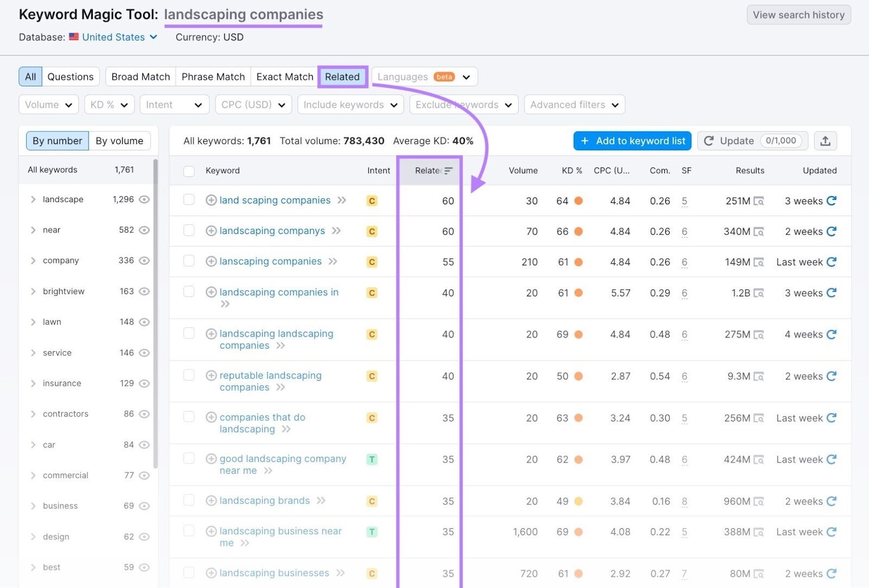Open the Include keywords dropdown
This screenshot has width=869, height=588.
coord(350,105)
